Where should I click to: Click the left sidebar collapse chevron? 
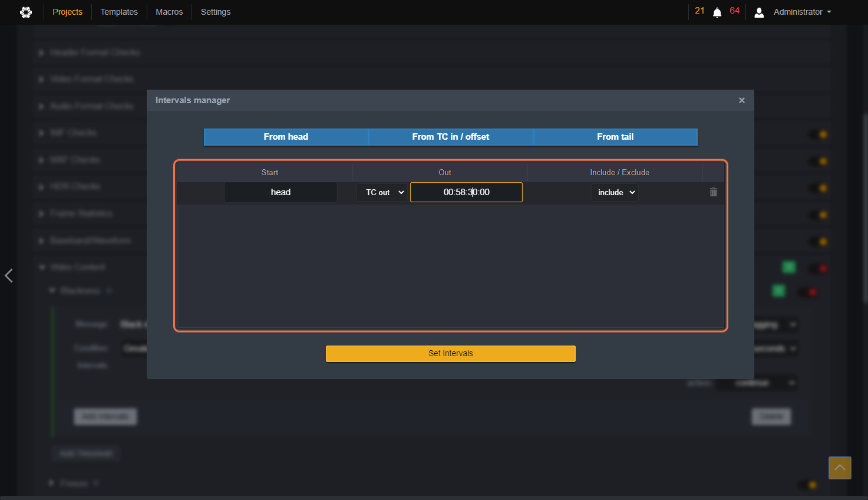(x=9, y=275)
